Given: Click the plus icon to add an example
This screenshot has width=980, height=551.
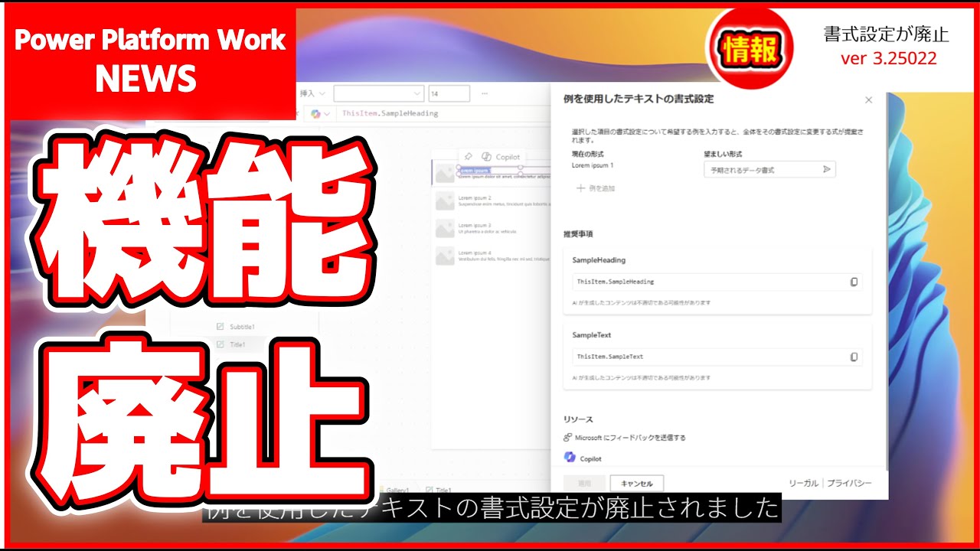Looking at the screenshot, I should tap(581, 188).
